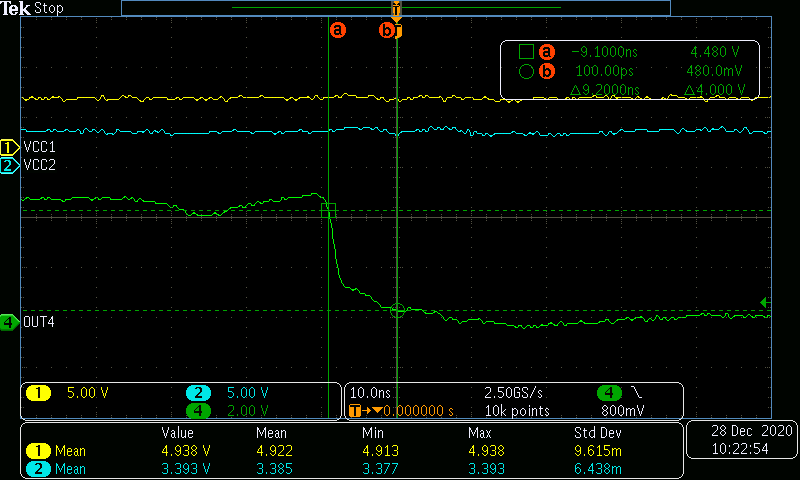Image resolution: width=800 pixels, height=480 pixels.
Task: Click channel 1 scale 5.00 V
Action: pyautogui.click(x=87, y=393)
